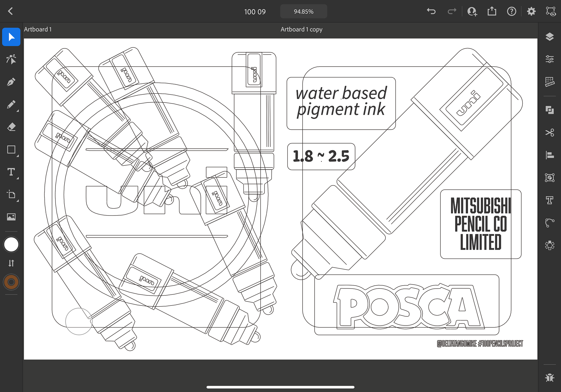
Task: Open the brown stroke color swatch
Action: point(11,282)
